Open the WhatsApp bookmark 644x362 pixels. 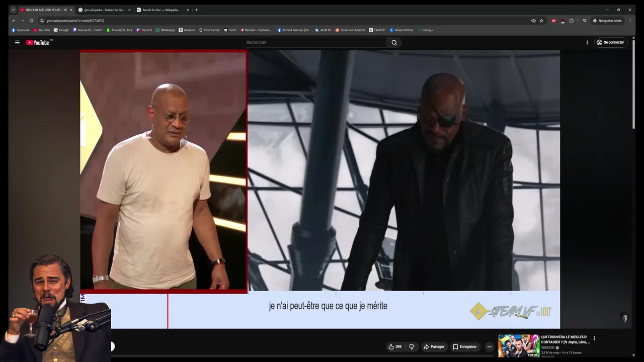pyautogui.click(x=165, y=30)
